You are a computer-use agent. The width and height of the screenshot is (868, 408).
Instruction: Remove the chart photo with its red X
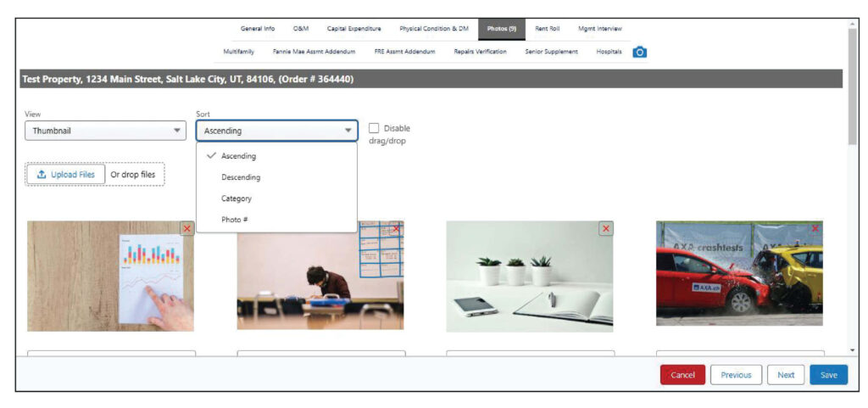[x=187, y=229]
